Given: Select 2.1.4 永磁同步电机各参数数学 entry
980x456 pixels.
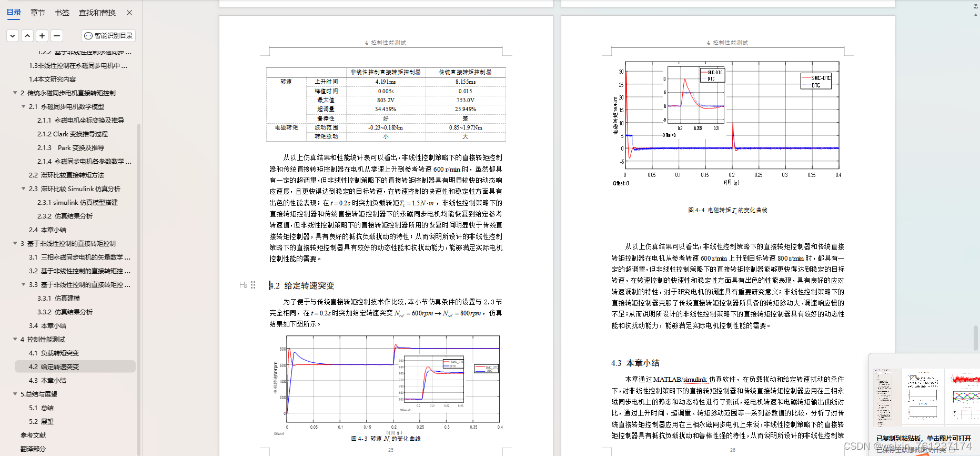Looking at the screenshot, I should 84,161.
